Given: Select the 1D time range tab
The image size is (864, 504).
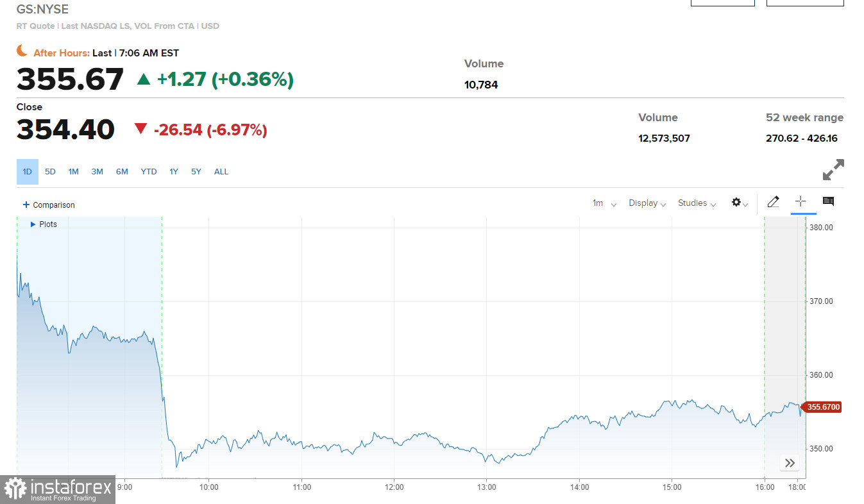Looking at the screenshot, I should (28, 172).
